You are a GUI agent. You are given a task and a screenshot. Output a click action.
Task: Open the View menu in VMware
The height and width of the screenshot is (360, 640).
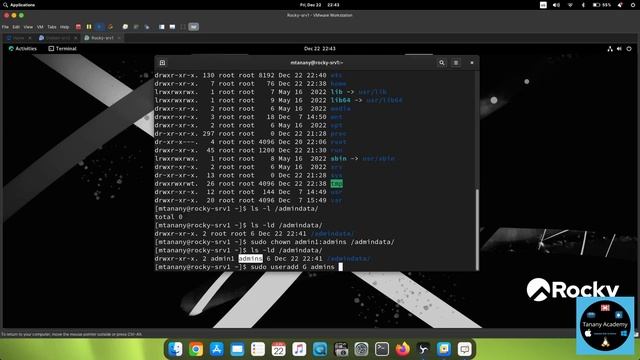pyautogui.click(x=28, y=27)
